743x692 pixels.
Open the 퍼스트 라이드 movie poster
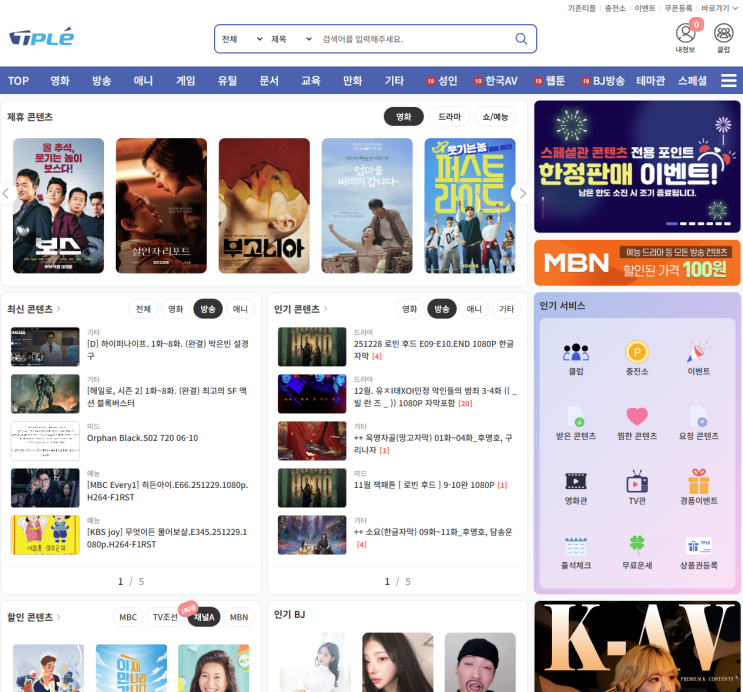[470, 205]
